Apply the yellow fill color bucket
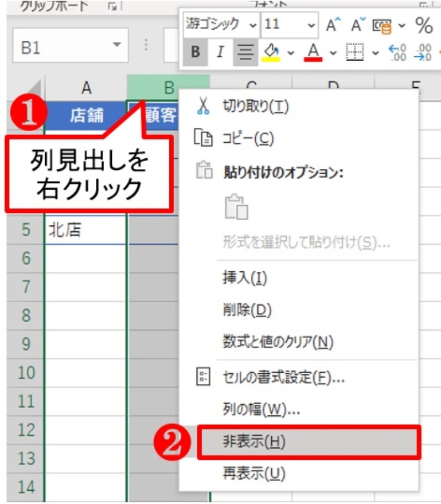Viewport: 441px width, 504px height. click(272, 52)
